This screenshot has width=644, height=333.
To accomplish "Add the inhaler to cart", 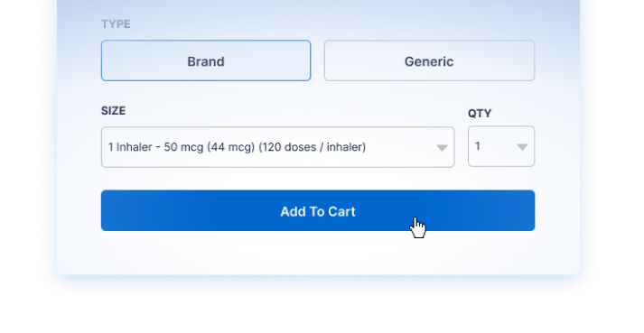I will [318, 210].
